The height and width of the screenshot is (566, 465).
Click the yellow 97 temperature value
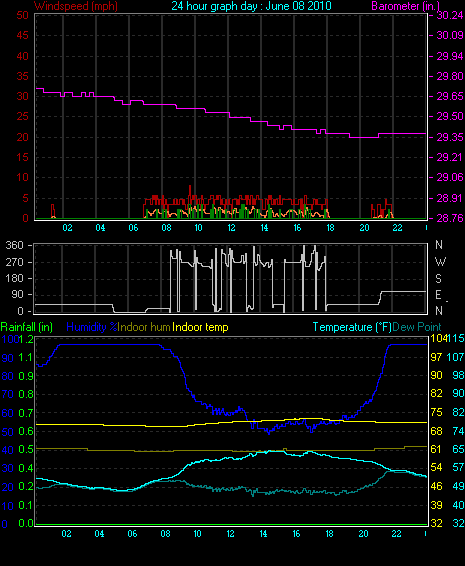pos(436,357)
